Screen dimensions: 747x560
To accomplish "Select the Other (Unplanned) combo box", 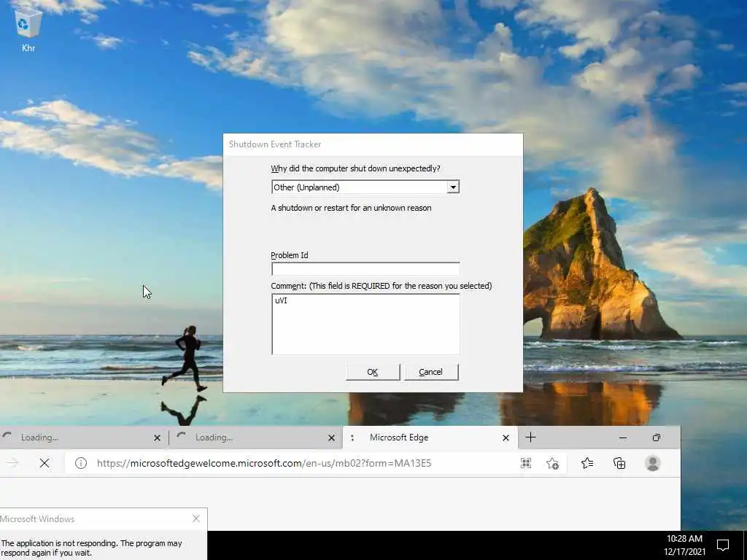I will coord(365,187).
